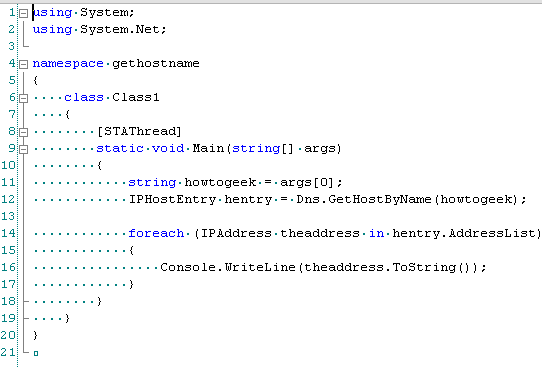
Task: Click the 'namespace' keyword
Action: click(68, 64)
